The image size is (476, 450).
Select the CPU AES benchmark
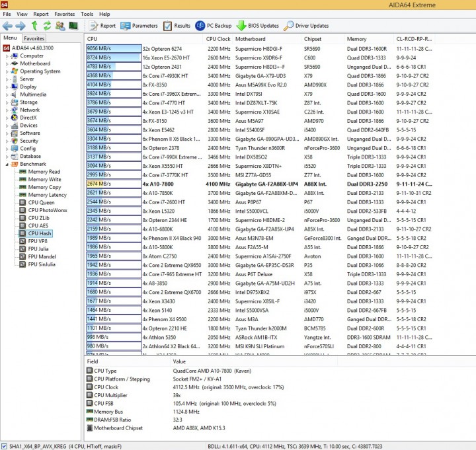tap(38, 226)
